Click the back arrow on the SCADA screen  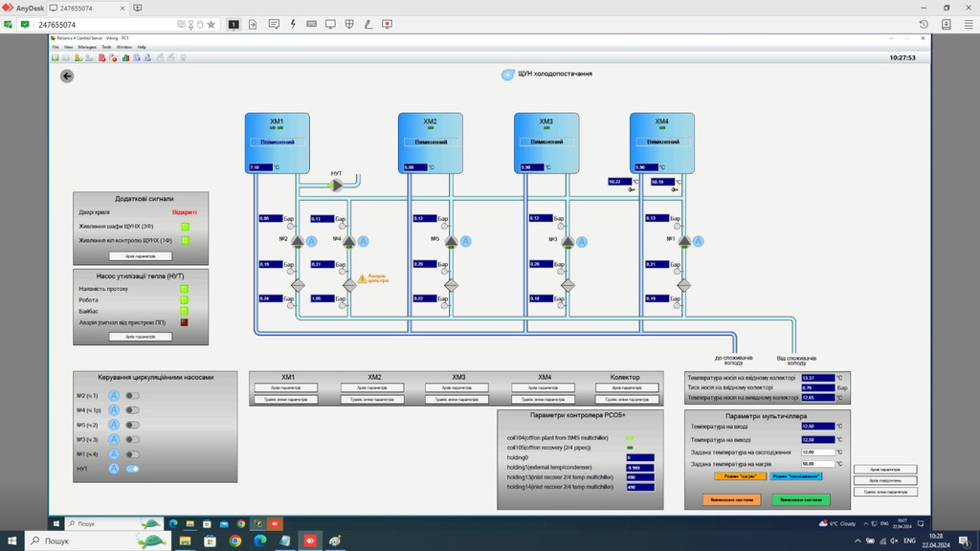pos(67,77)
